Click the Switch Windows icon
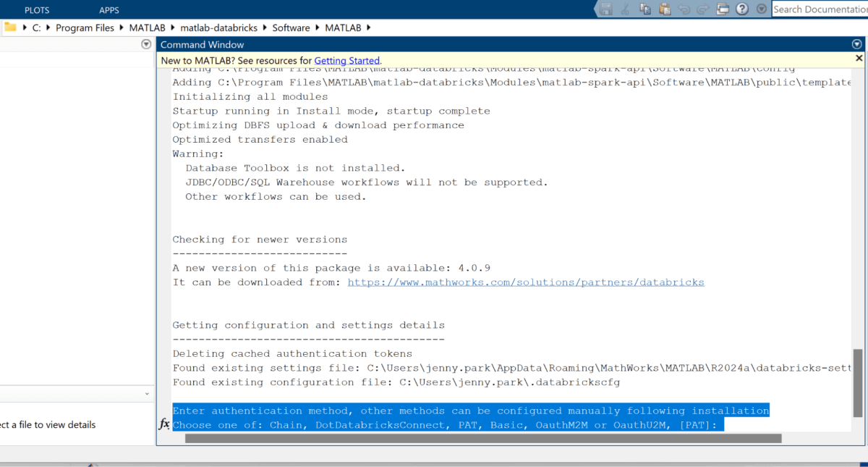868x467 pixels. (x=722, y=9)
